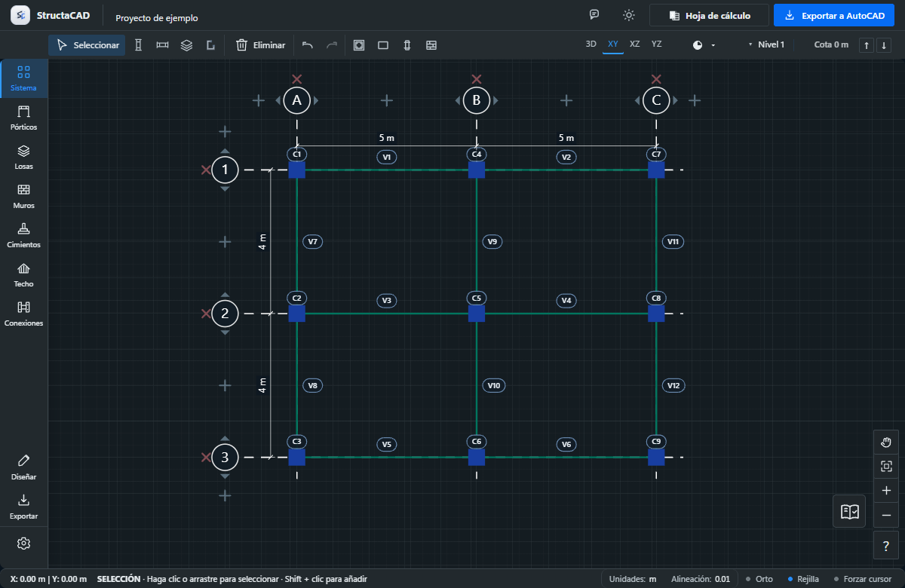Open Cimientos in the left sidebar
The width and height of the screenshot is (905, 588).
coord(23,236)
